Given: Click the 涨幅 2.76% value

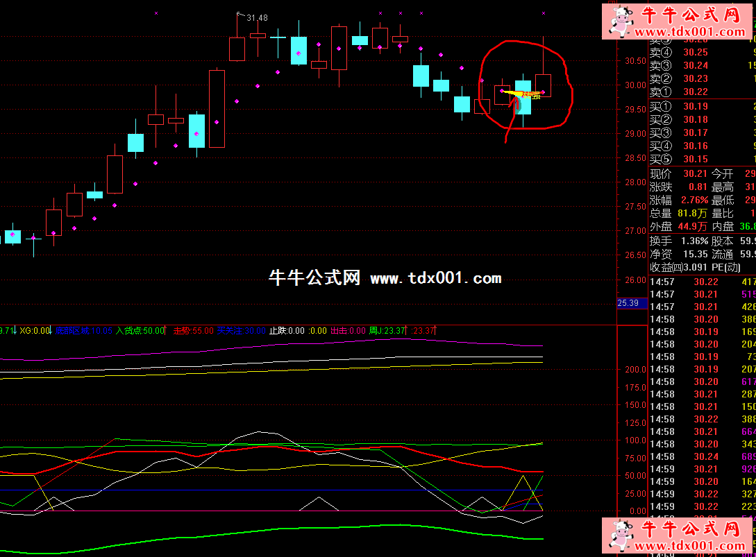Looking at the screenshot, I should point(694,200).
